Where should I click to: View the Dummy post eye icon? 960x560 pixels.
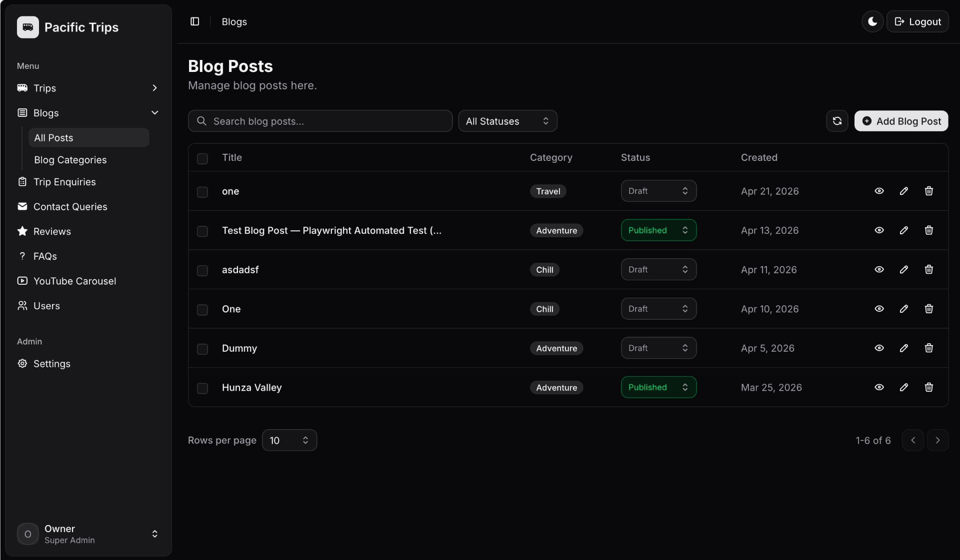(x=879, y=348)
